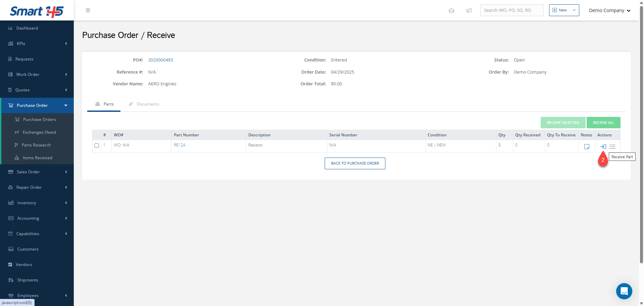Expand the Work Order chevron

(x=66, y=75)
